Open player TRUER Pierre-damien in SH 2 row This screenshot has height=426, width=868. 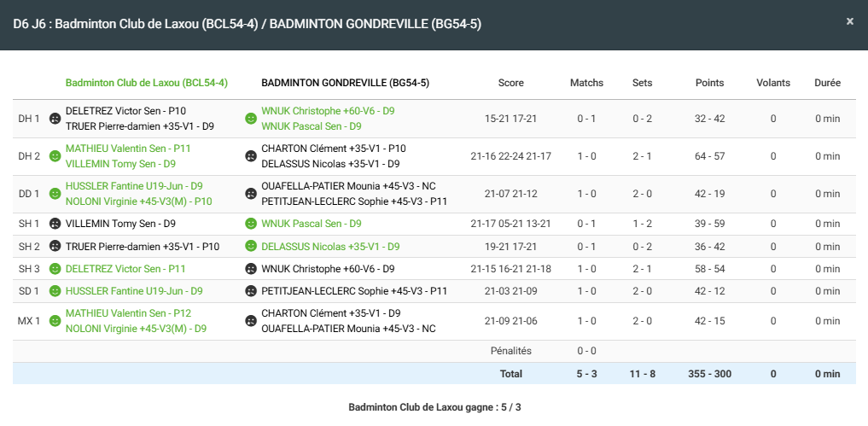click(x=142, y=247)
